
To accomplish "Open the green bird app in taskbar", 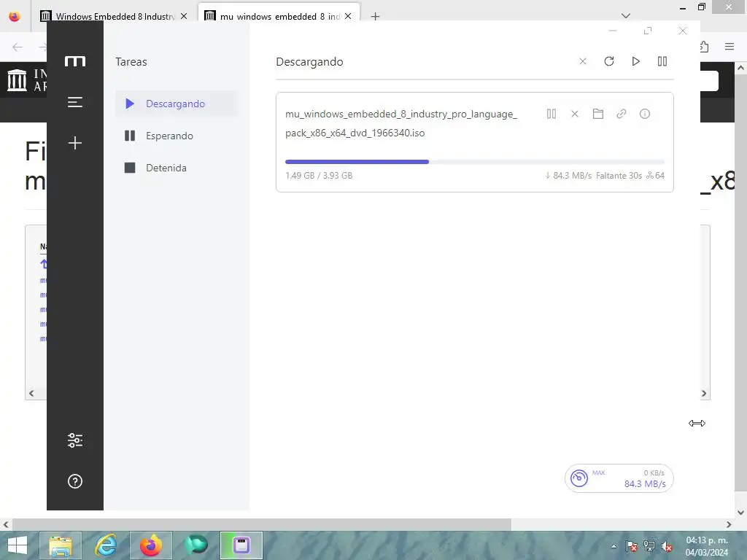I will (196, 545).
